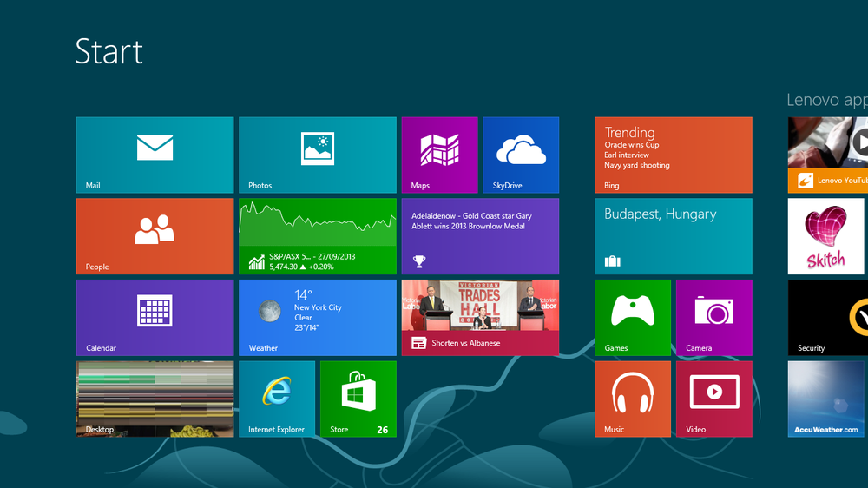Launch Internet Explorer
The width and height of the screenshot is (868, 488).
(x=277, y=399)
